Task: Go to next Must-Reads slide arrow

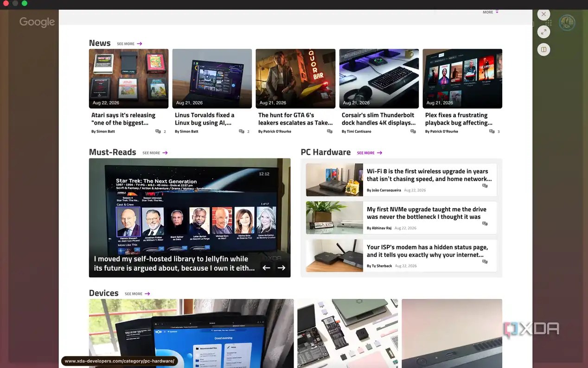Action: pos(281,267)
